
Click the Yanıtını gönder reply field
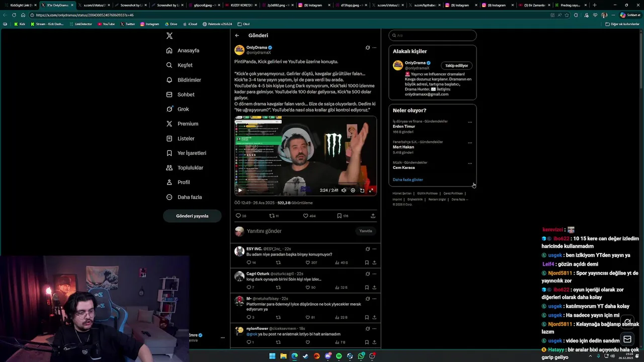click(x=299, y=231)
